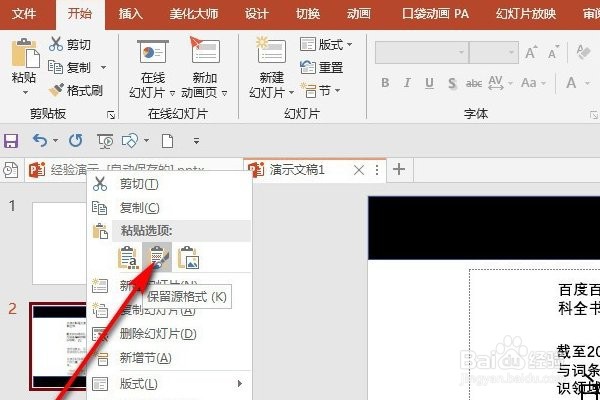Open the font name combo box

422,52
